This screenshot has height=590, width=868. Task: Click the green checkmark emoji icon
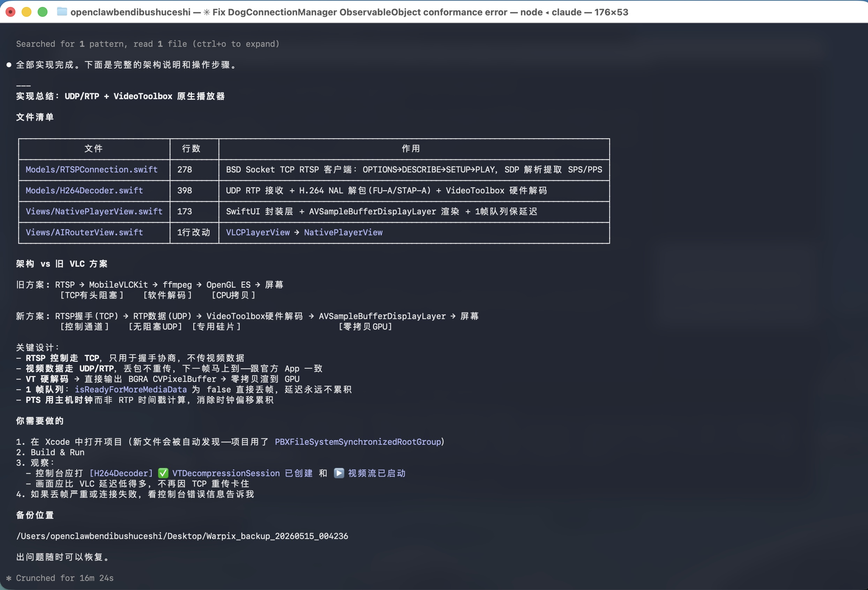tap(163, 473)
